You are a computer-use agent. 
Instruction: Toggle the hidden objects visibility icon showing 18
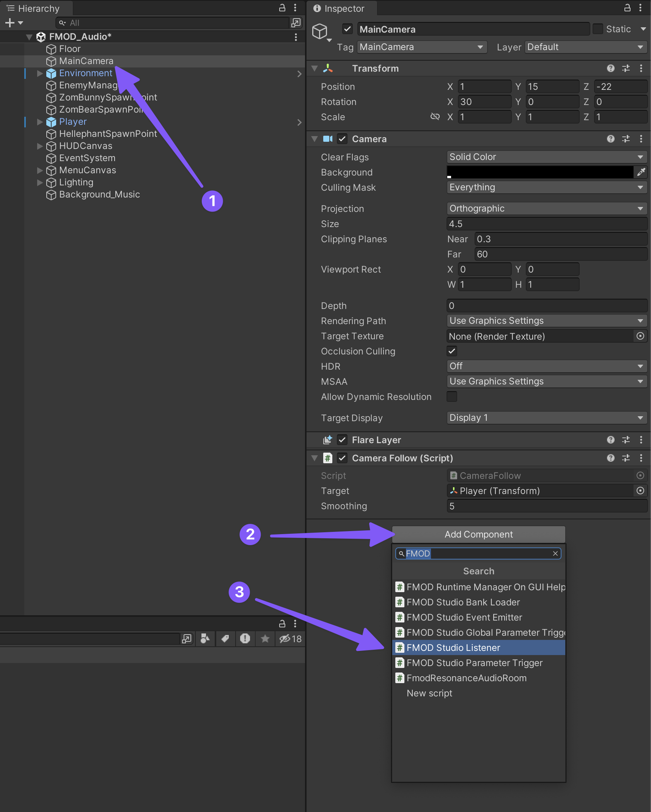(x=290, y=639)
